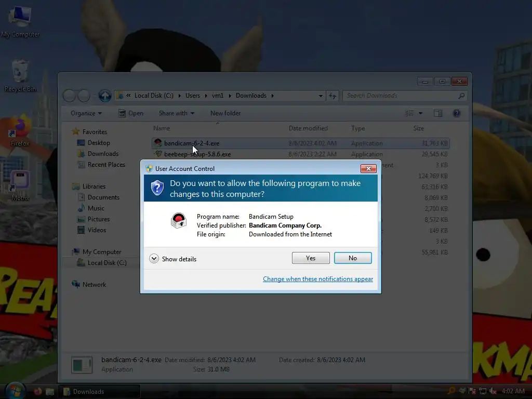The image size is (532, 399).
Task: Open My Computer desktop icon
Action: [20, 22]
